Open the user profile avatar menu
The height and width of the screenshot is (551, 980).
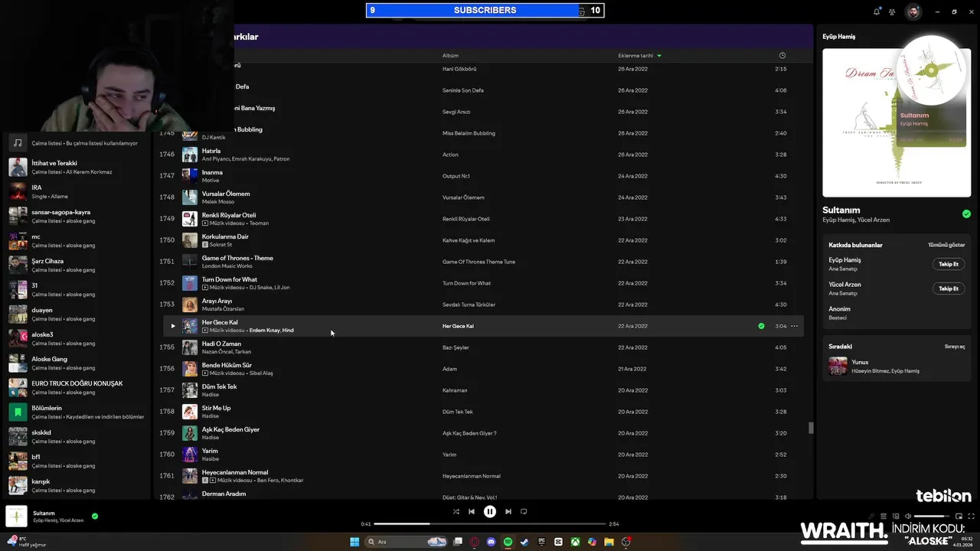point(913,11)
